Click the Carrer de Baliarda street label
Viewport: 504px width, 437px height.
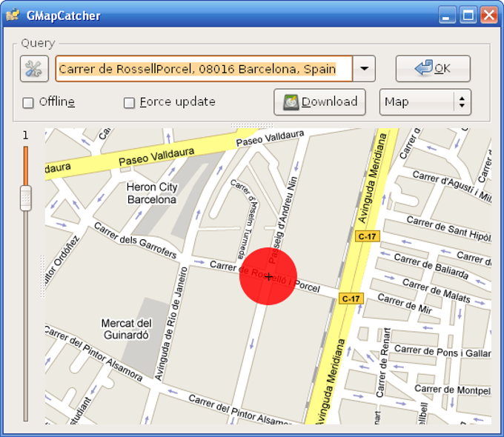431,266
